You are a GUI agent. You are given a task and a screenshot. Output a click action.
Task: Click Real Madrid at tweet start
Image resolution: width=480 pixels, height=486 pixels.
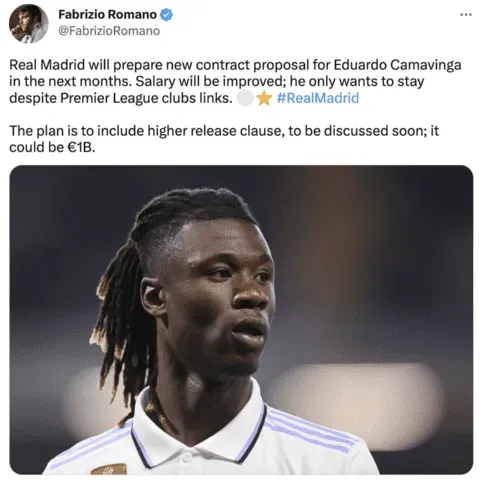click(x=47, y=65)
